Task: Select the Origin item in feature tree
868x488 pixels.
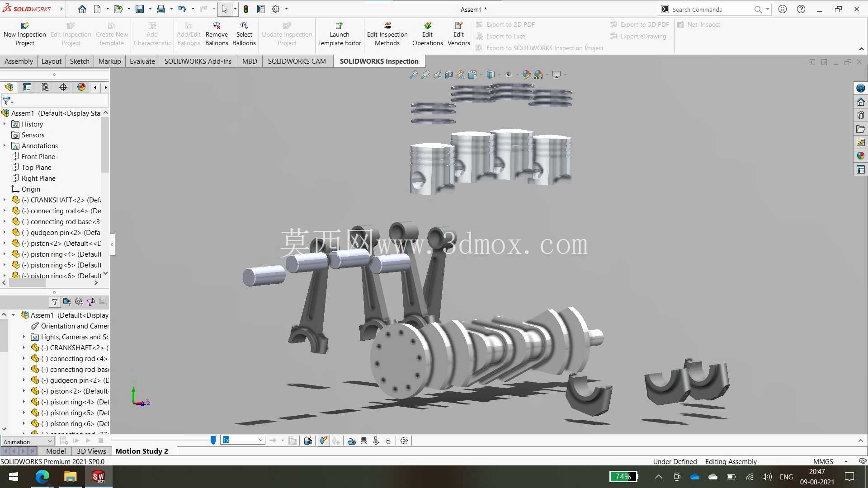Action: [31, 189]
